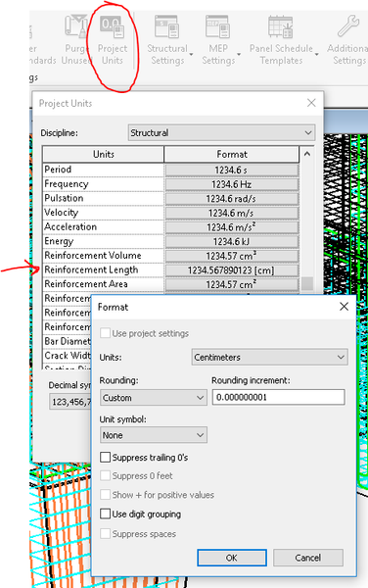Select Acceleration units row

[x=104, y=227]
